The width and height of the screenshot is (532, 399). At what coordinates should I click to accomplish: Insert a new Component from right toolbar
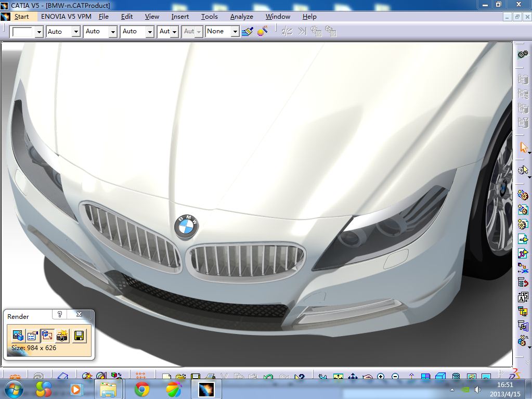click(x=523, y=195)
